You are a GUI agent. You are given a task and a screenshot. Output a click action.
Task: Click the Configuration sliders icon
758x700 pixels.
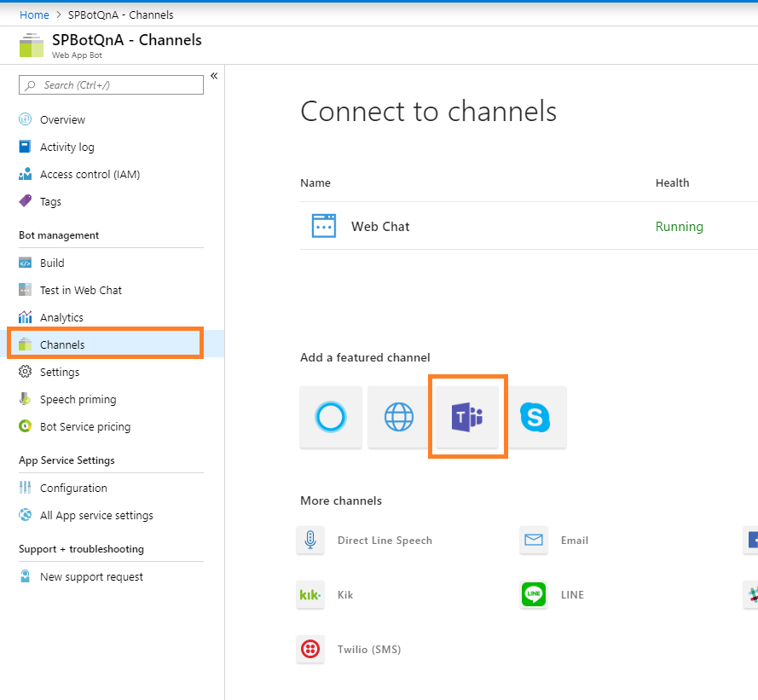pyautogui.click(x=25, y=488)
